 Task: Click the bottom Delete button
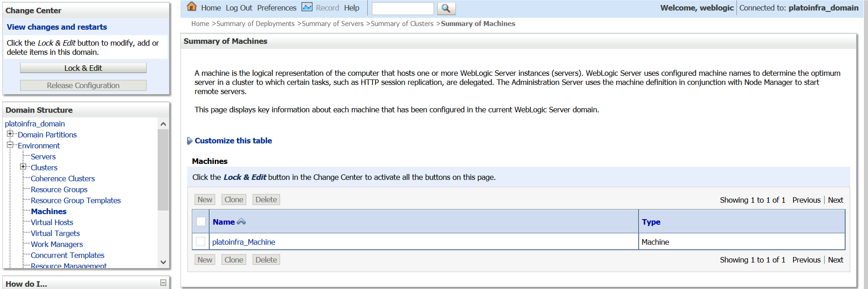tap(266, 260)
